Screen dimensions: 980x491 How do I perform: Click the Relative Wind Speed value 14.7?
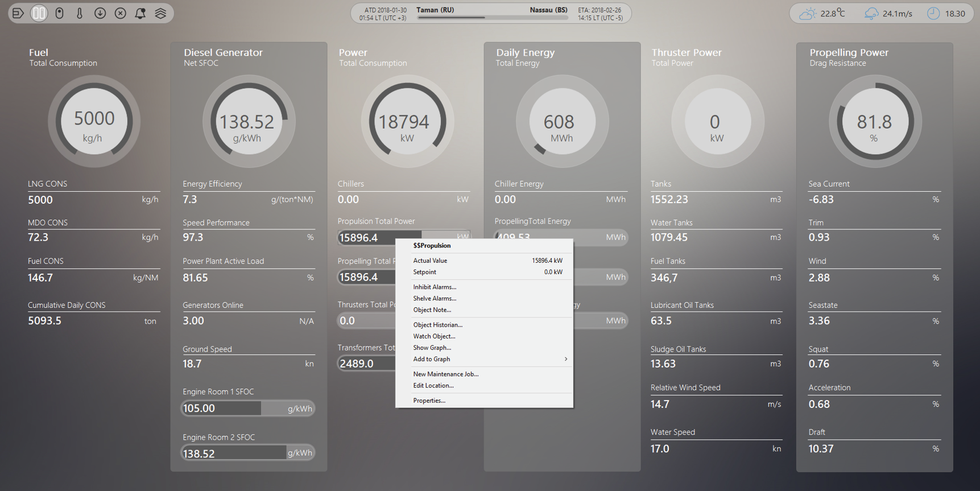(x=660, y=405)
